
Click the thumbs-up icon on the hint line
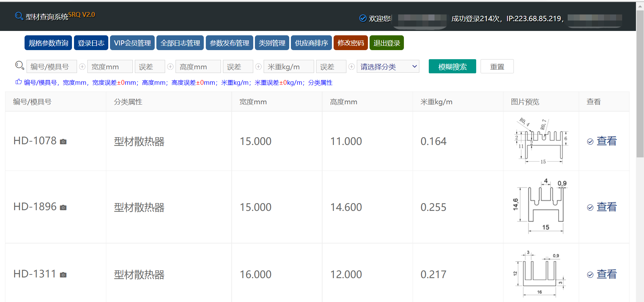18,82
